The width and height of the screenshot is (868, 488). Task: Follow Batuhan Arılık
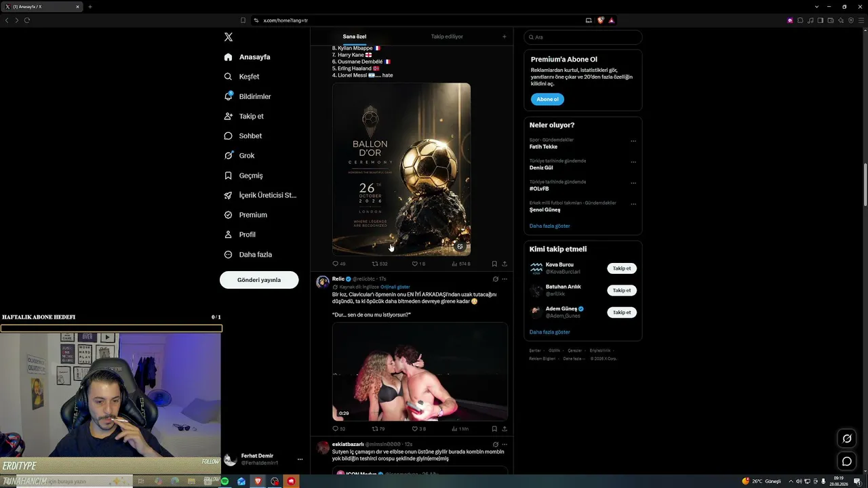pyautogui.click(x=622, y=290)
